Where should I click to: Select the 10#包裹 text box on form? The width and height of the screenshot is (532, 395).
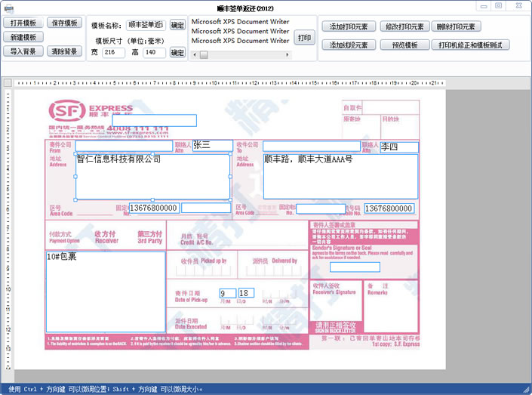(x=105, y=291)
